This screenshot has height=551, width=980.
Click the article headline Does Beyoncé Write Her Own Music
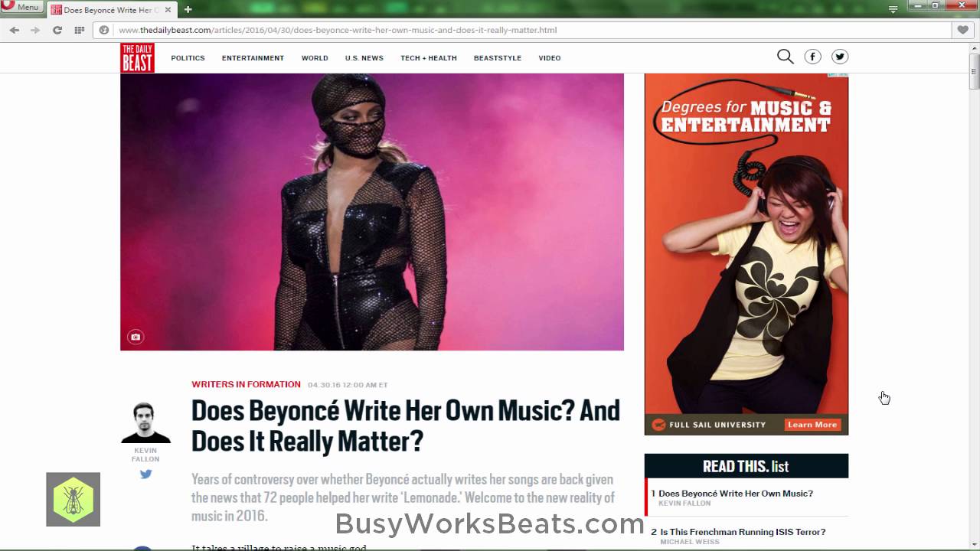(x=406, y=425)
